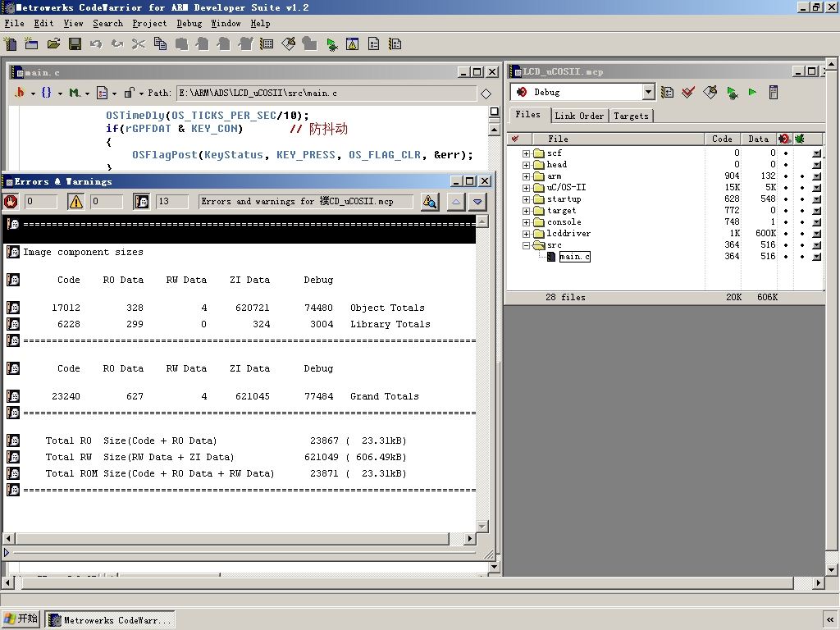This screenshot has height=630, width=840.
Task: Open the Edit menu
Action: (x=43, y=24)
